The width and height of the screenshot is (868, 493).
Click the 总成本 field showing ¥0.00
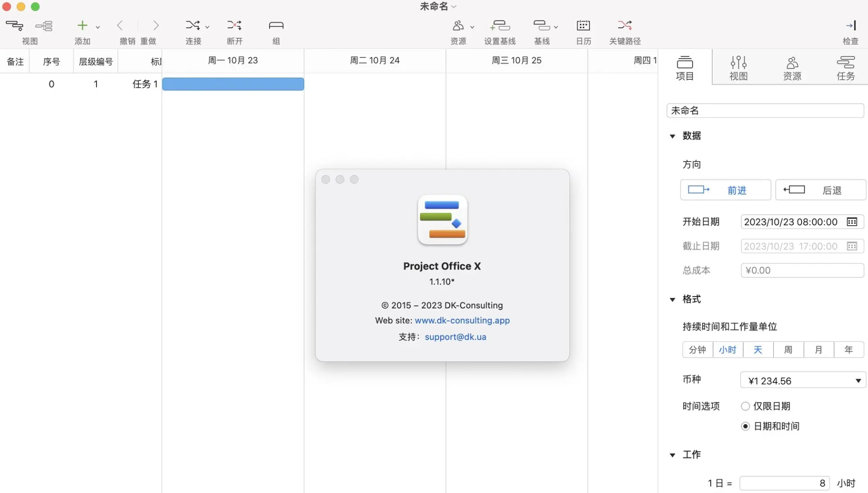(x=802, y=270)
